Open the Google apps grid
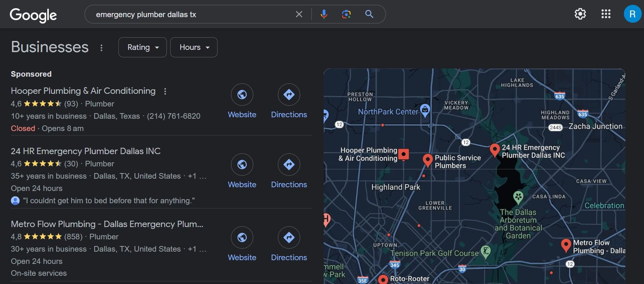This screenshot has height=284, width=644. 606,14
